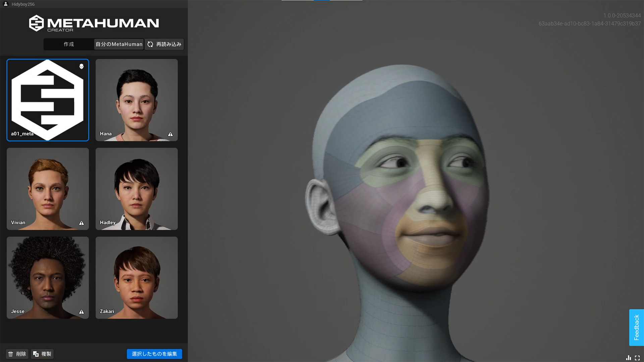Select the Hadley MetaHuman thumbnail
This screenshot has width=644, height=362.
tap(137, 189)
